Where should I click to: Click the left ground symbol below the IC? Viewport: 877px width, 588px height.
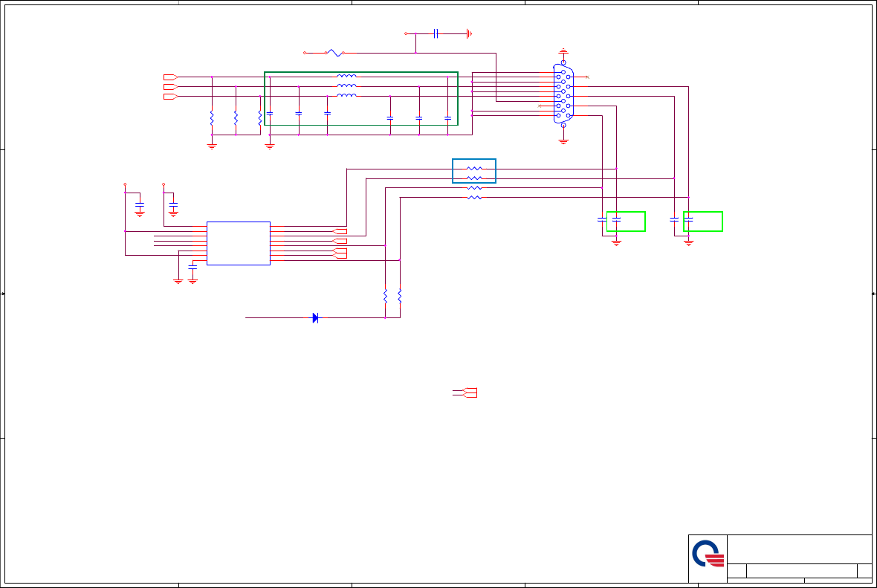pos(178,282)
